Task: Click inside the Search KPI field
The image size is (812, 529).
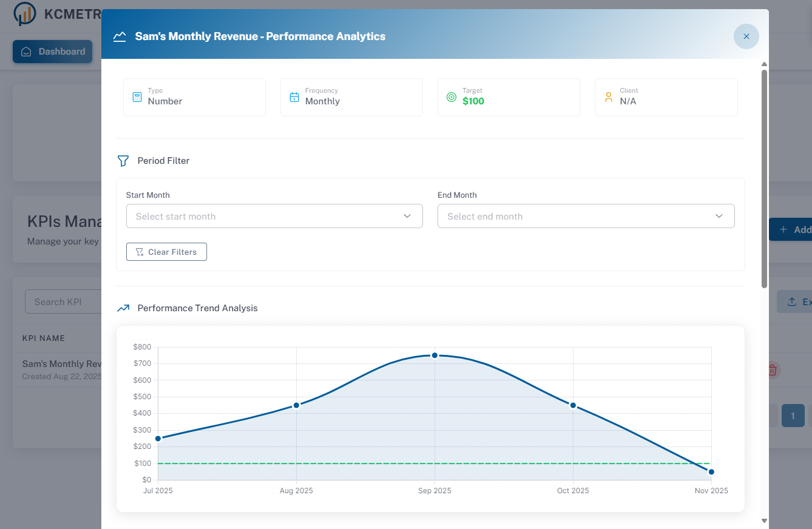Action: (x=67, y=302)
